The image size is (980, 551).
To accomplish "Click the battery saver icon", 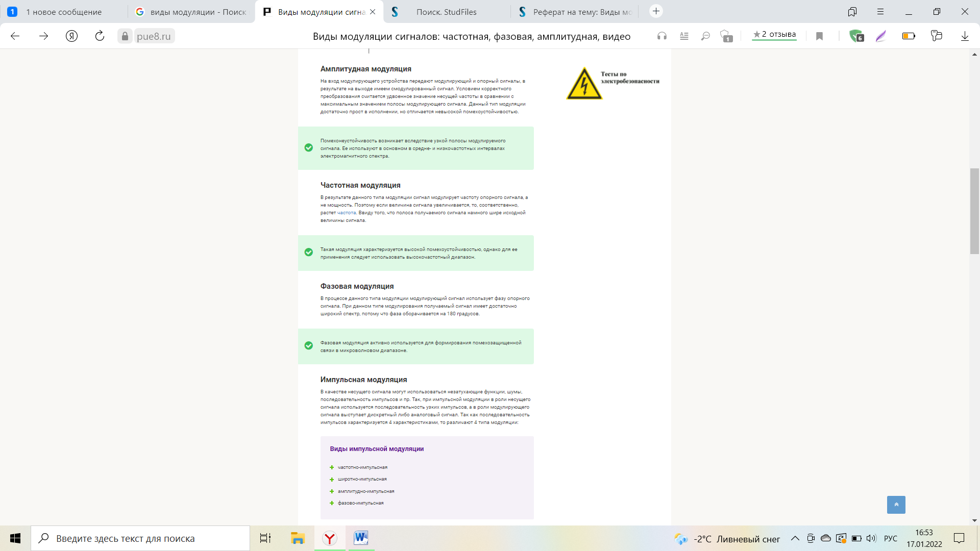I will 909,36.
